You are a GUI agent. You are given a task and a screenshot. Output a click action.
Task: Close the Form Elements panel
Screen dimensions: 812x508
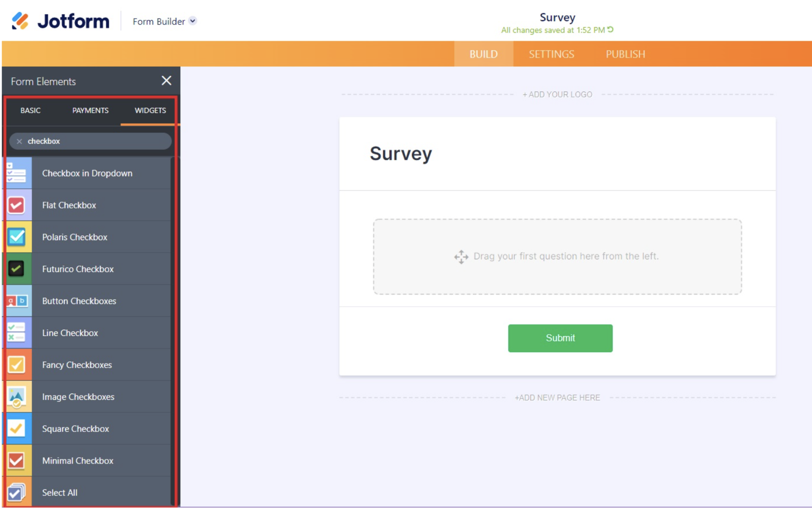166,81
